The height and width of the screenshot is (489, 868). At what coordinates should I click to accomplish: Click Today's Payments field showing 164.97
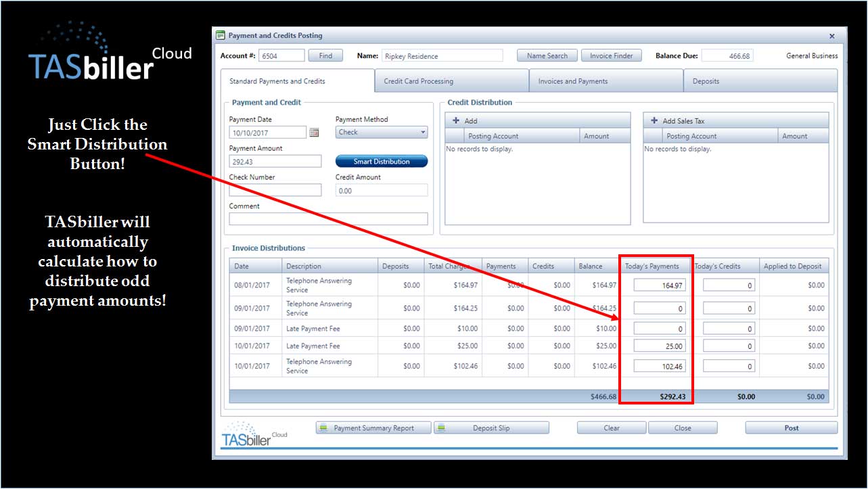click(x=660, y=285)
